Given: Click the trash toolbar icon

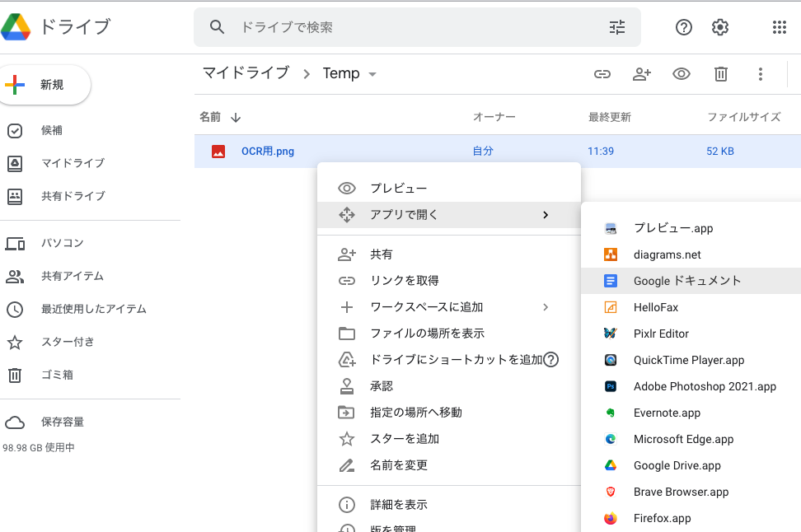Looking at the screenshot, I should tap(721, 74).
